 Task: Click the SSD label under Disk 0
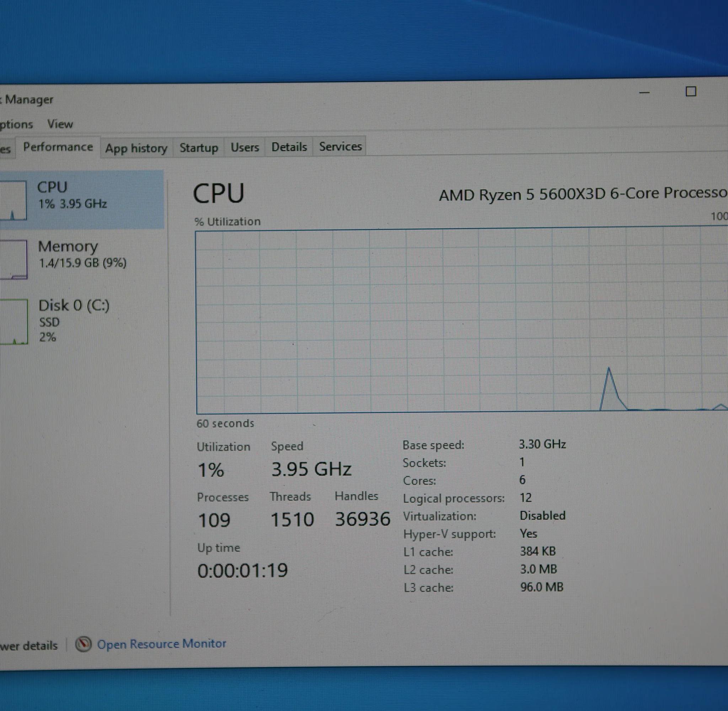[49, 322]
